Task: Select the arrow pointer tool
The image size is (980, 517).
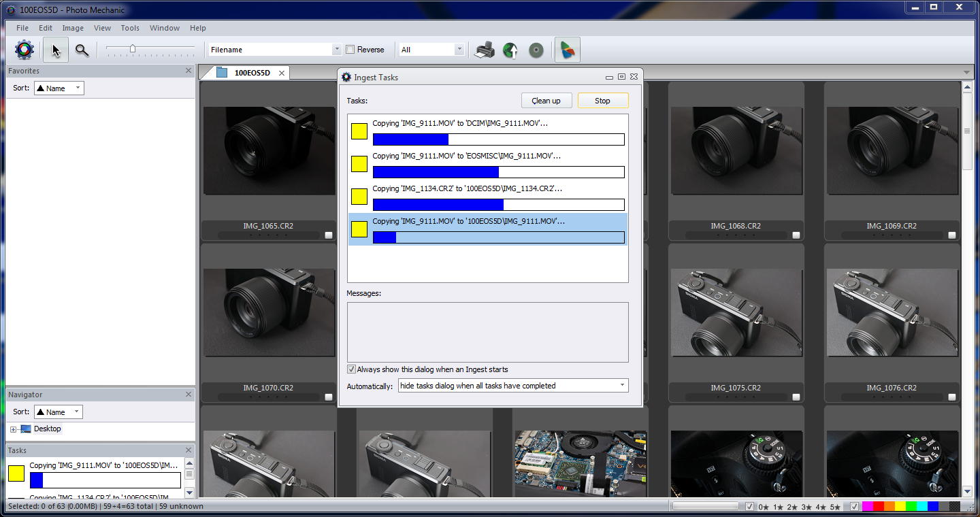Action: 56,50
